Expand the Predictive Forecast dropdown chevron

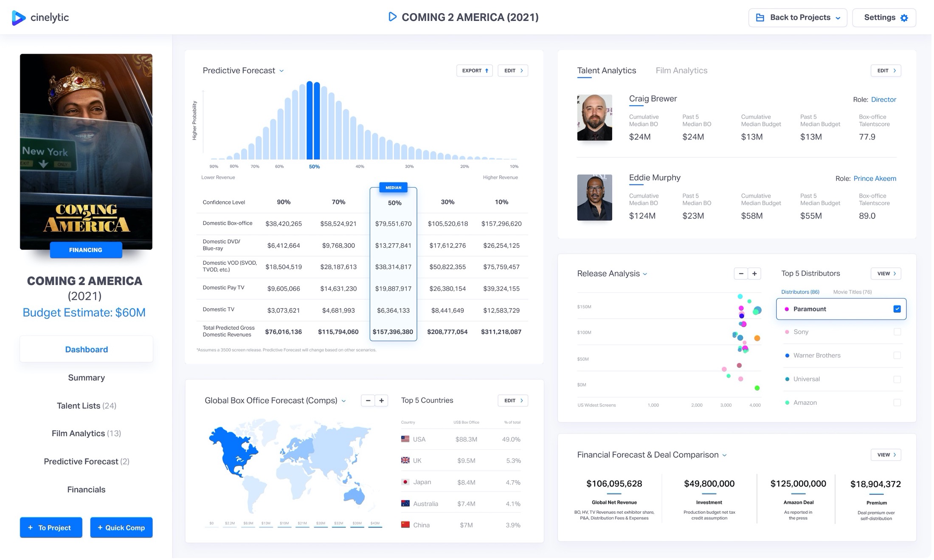pyautogui.click(x=281, y=71)
